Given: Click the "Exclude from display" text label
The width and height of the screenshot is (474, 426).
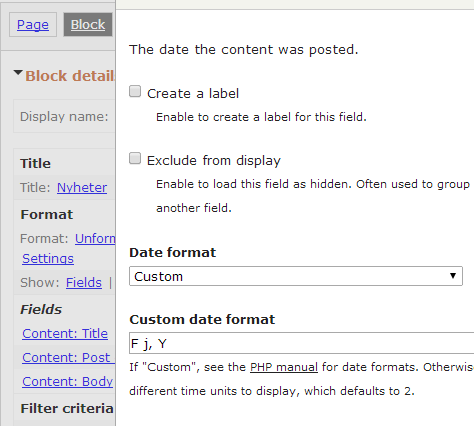Looking at the screenshot, I should tap(214, 160).
